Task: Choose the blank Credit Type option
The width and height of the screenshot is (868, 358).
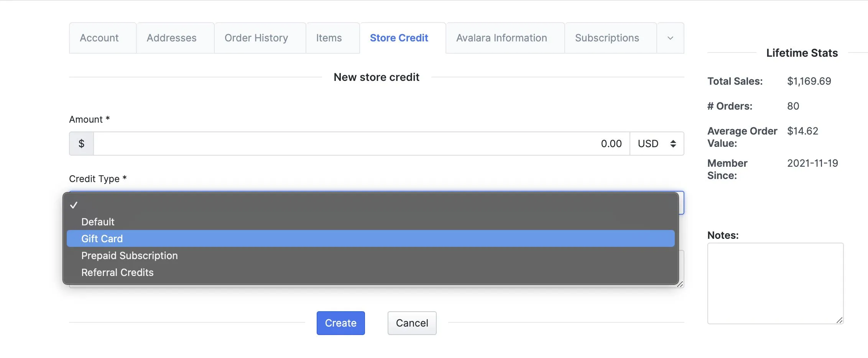Action: point(371,205)
